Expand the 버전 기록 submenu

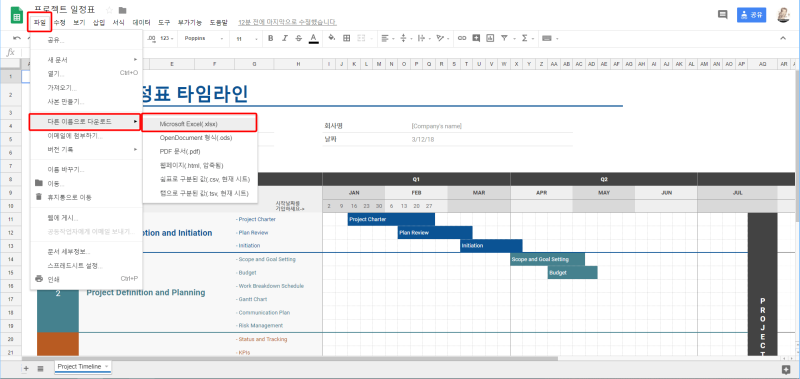pyautogui.click(x=86, y=149)
